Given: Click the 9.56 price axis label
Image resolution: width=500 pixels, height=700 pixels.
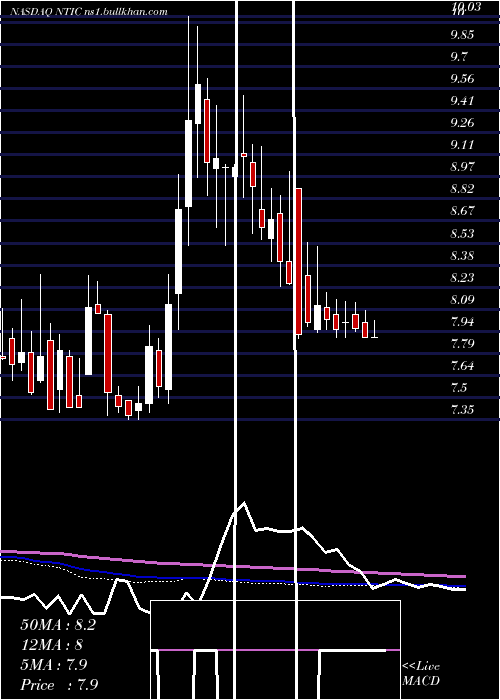Looking at the screenshot, I should pyautogui.click(x=462, y=79).
